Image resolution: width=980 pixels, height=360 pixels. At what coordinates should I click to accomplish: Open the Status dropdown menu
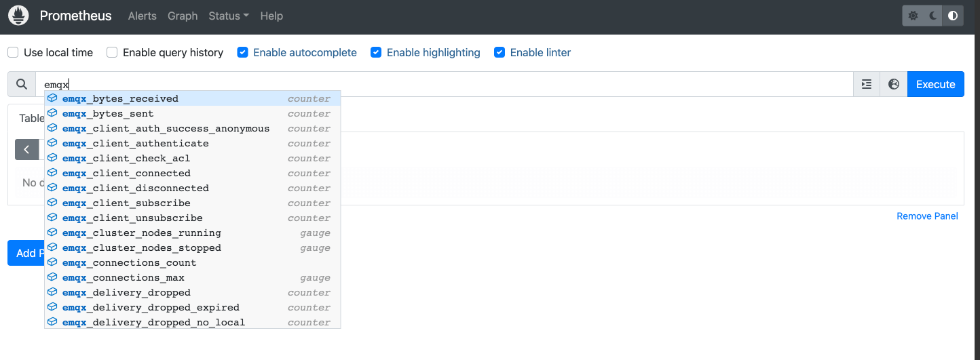pos(229,16)
